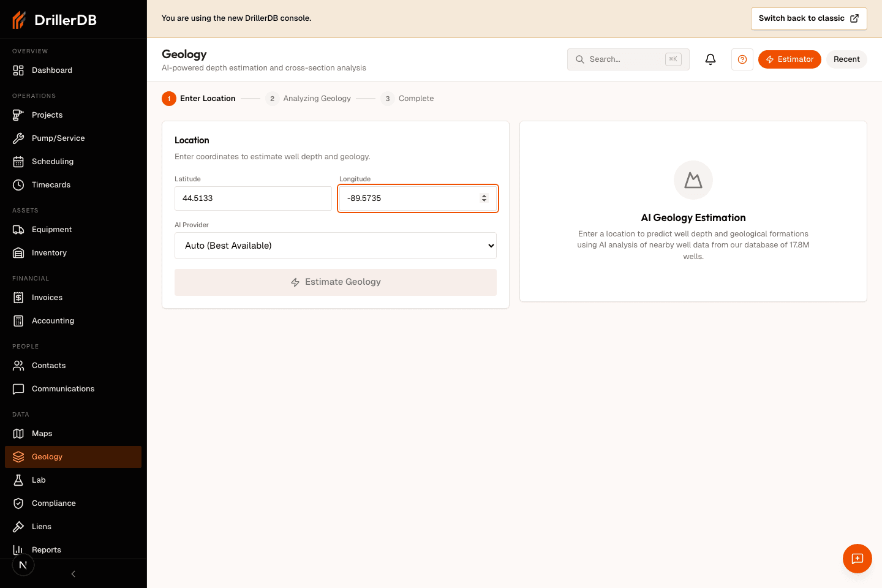Click the Inventory warehouse icon

18,253
